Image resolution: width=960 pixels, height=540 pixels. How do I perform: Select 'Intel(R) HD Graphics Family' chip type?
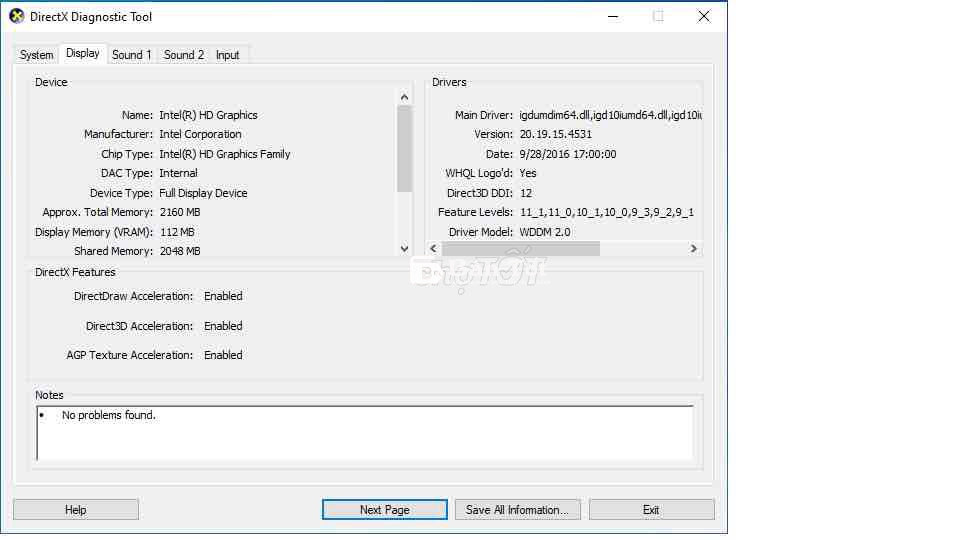point(225,154)
